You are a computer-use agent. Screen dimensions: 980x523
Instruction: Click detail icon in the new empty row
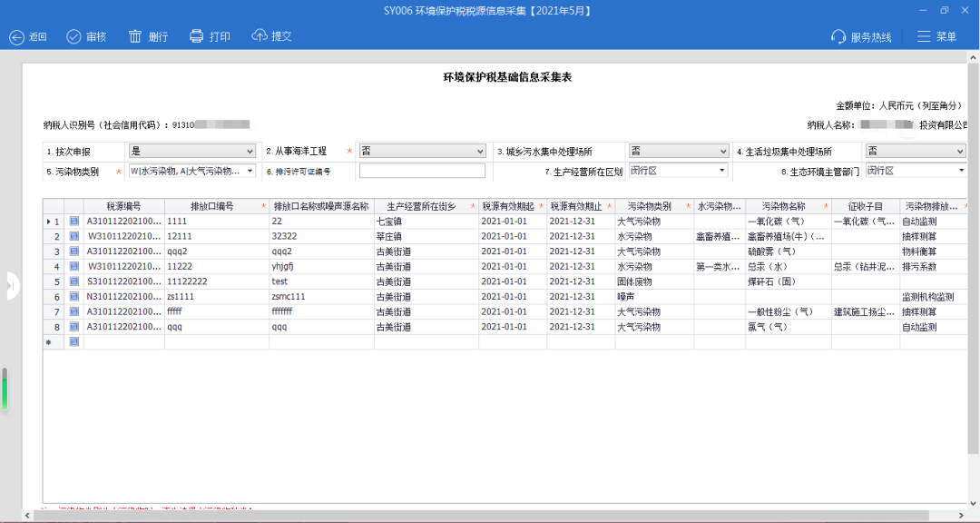(x=73, y=341)
